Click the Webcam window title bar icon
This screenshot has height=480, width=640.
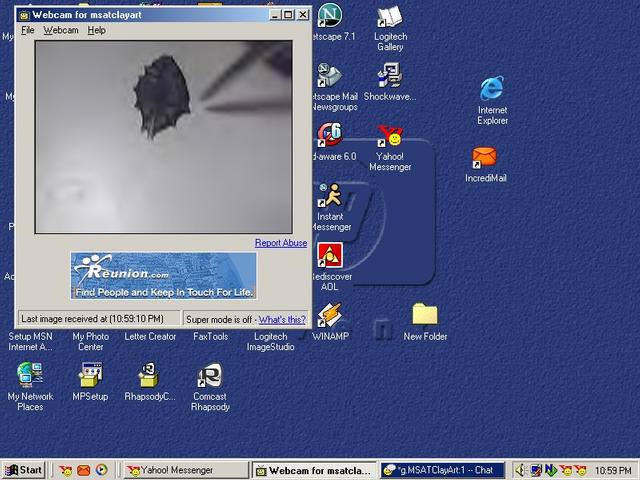pos(24,16)
